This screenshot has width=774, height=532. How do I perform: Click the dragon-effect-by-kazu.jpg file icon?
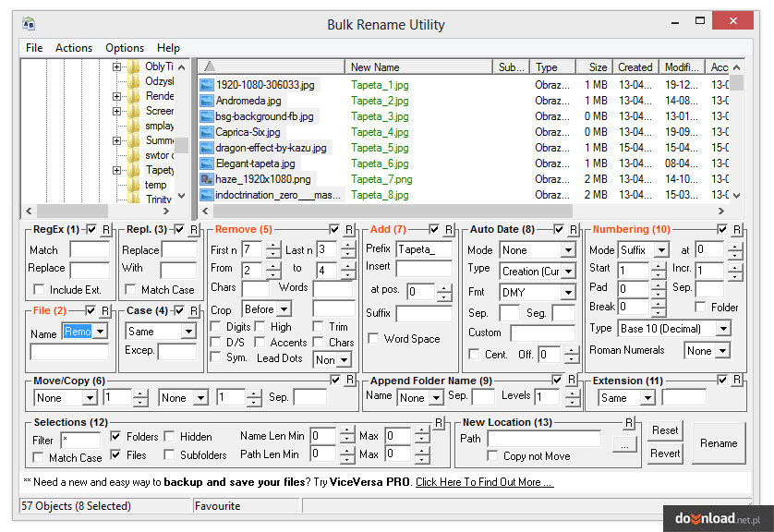click(x=207, y=148)
